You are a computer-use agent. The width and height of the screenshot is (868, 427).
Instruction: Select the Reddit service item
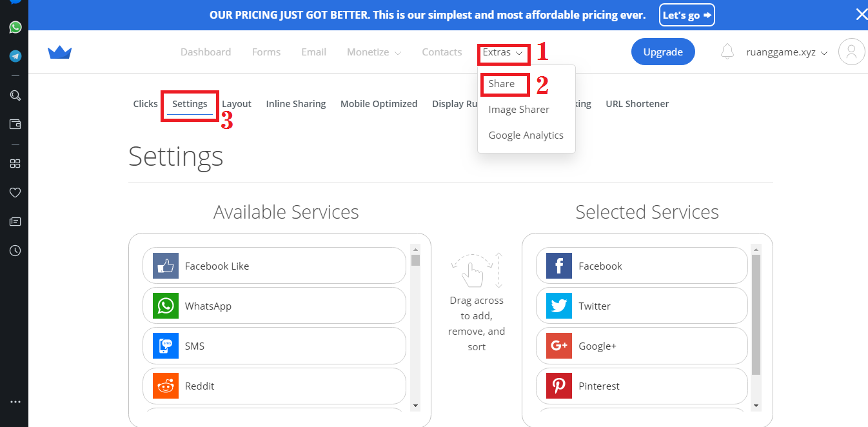(x=273, y=386)
